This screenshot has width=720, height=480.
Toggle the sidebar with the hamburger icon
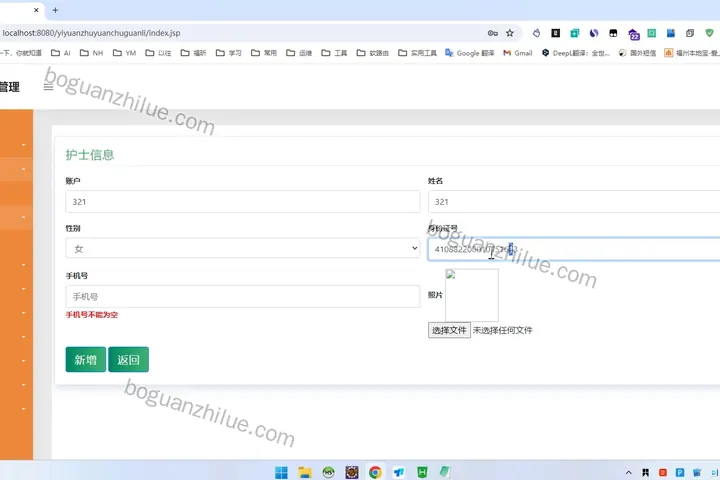coord(48,87)
